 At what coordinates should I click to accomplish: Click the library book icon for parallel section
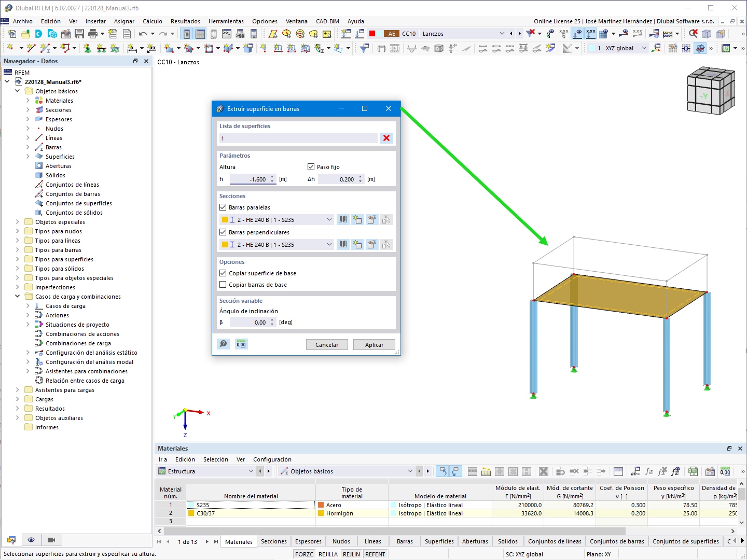[343, 219]
